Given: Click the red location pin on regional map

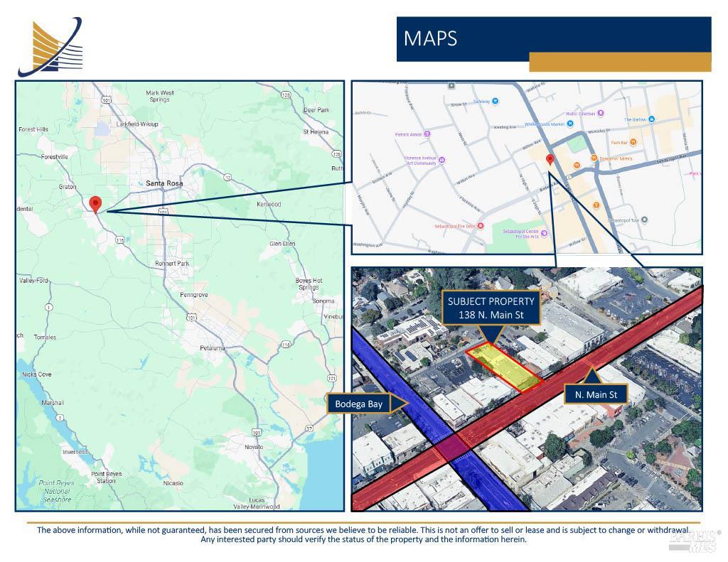Looking at the screenshot, I should pyautogui.click(x=95, y=204).
